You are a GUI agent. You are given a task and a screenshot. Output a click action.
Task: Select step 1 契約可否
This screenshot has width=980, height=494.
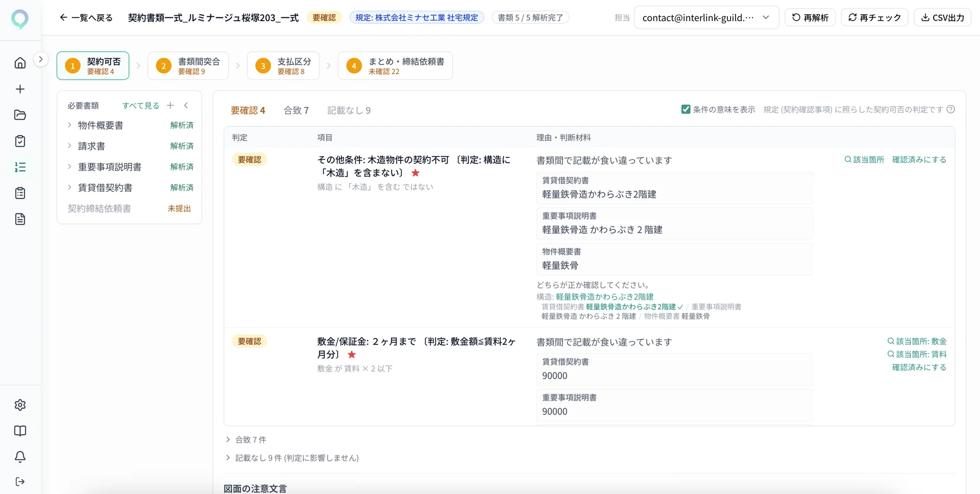pos(93,66)
